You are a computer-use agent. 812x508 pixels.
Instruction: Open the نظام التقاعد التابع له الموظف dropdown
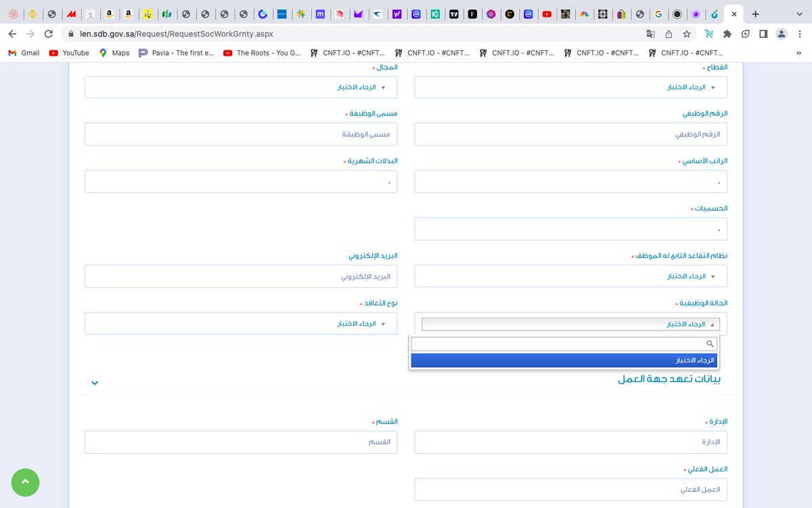570,276
